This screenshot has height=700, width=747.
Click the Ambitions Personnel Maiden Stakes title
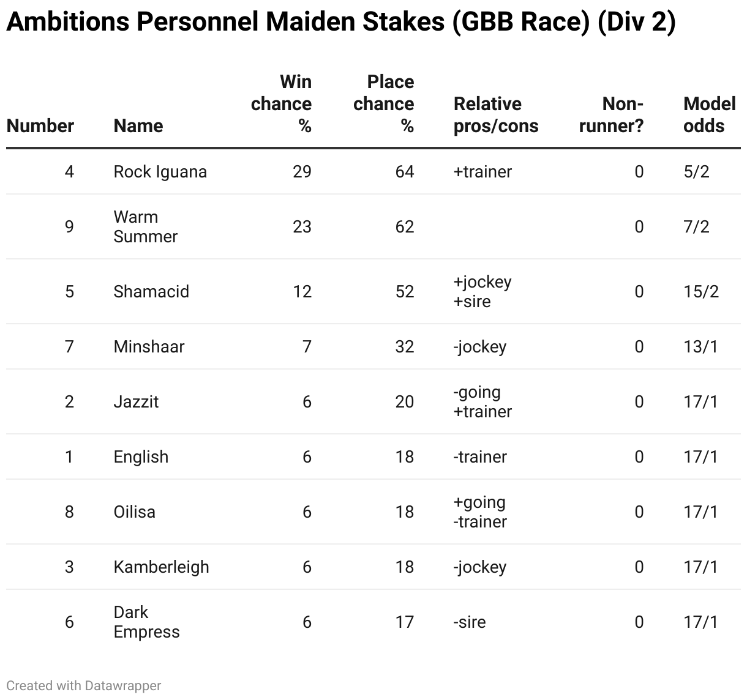(341, 22)
